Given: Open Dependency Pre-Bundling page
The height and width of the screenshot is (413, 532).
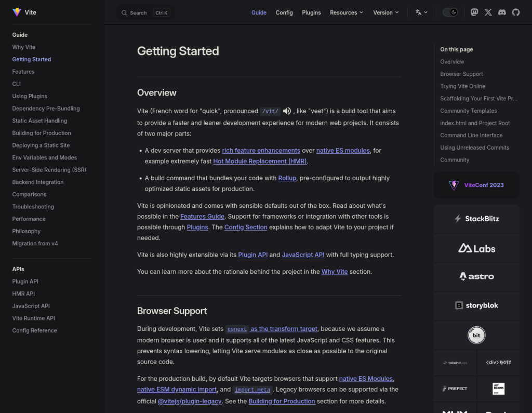Looking at the screenshot, I should click(x=46, y=109).
